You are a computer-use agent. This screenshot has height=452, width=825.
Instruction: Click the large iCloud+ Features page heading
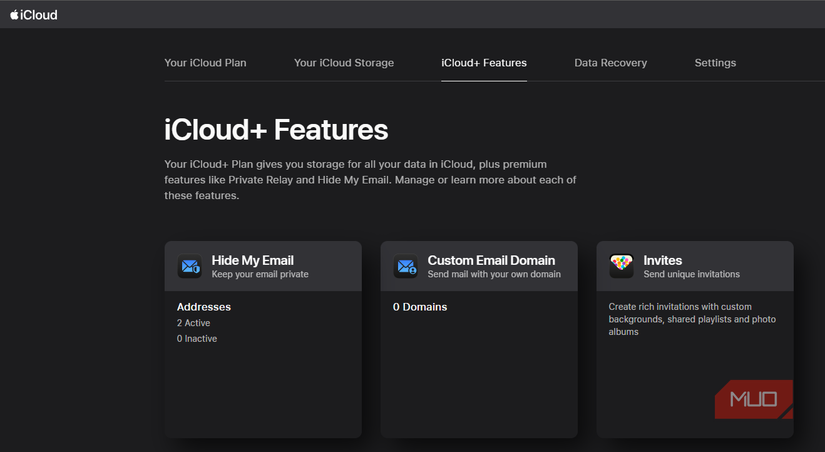pyautogui.click(x=276, y=129)
